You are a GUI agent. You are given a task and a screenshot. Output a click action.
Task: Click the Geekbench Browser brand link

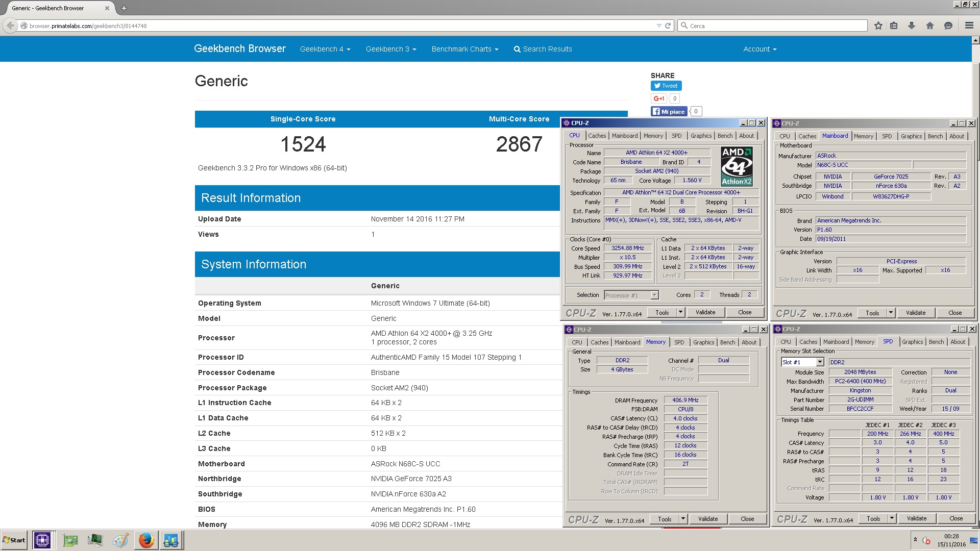pos(240,48)
